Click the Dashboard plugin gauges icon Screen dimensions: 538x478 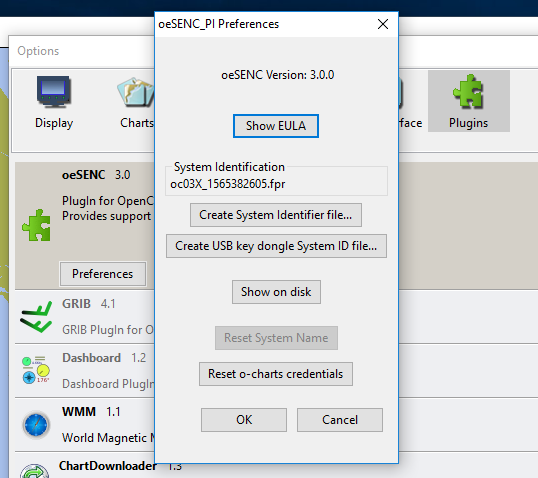[36, 370]
